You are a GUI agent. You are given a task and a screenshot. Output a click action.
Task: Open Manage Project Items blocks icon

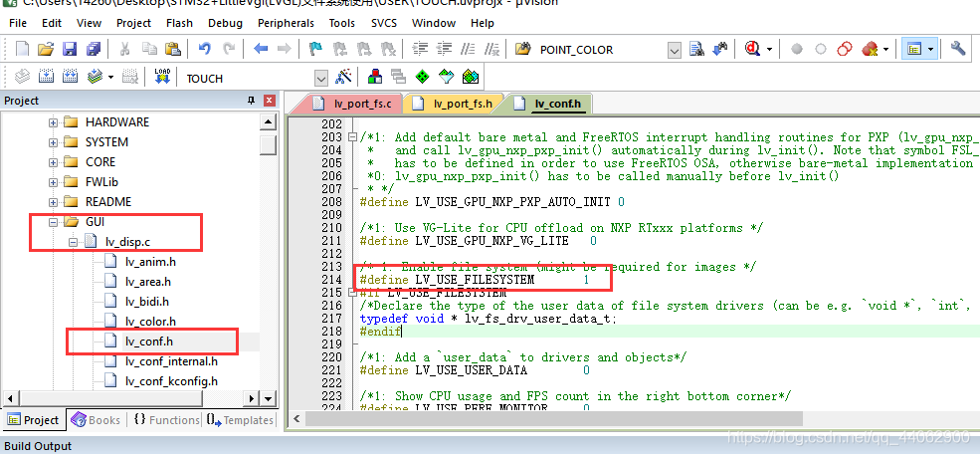click(x=375, y=77)
